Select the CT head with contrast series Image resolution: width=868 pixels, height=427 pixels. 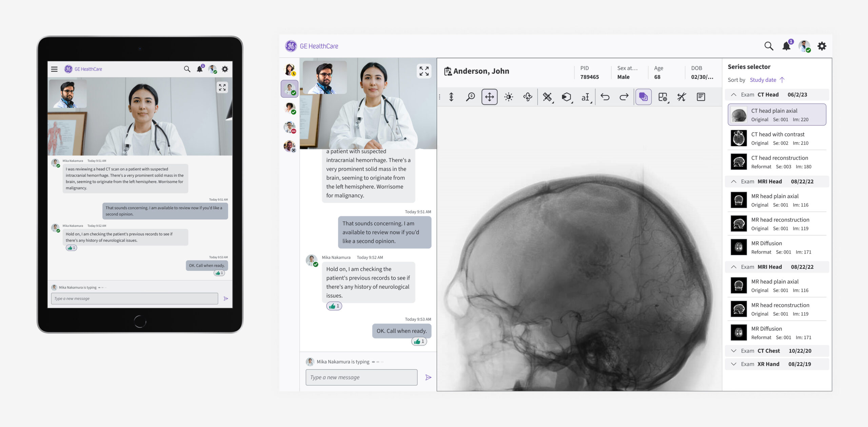[x=777, y=138]
